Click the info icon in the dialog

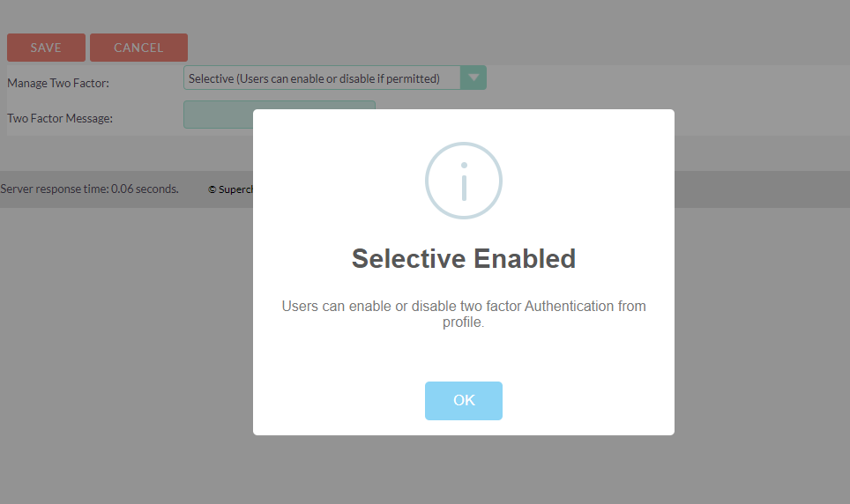[x=464, y=181]
